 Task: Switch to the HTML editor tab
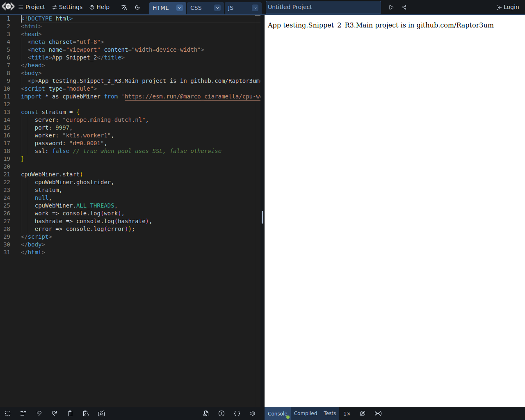(x=161, y=8)
